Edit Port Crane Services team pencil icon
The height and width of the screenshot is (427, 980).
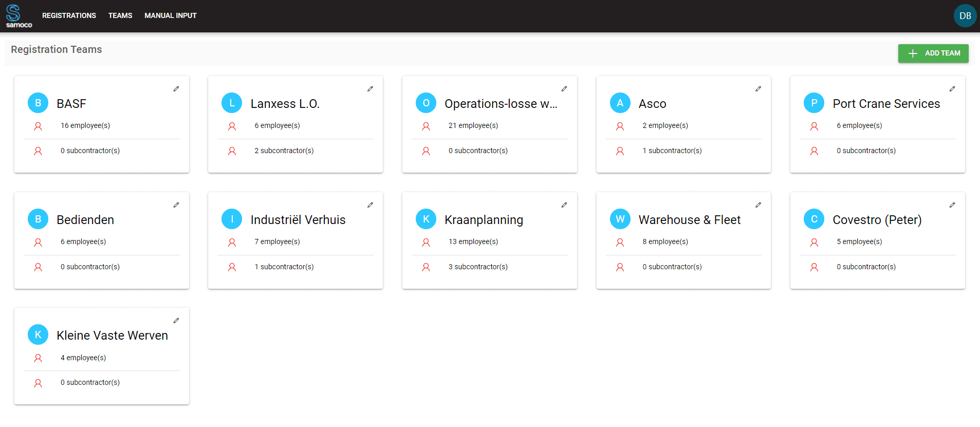pyautogui.click(x=952, y=89)
